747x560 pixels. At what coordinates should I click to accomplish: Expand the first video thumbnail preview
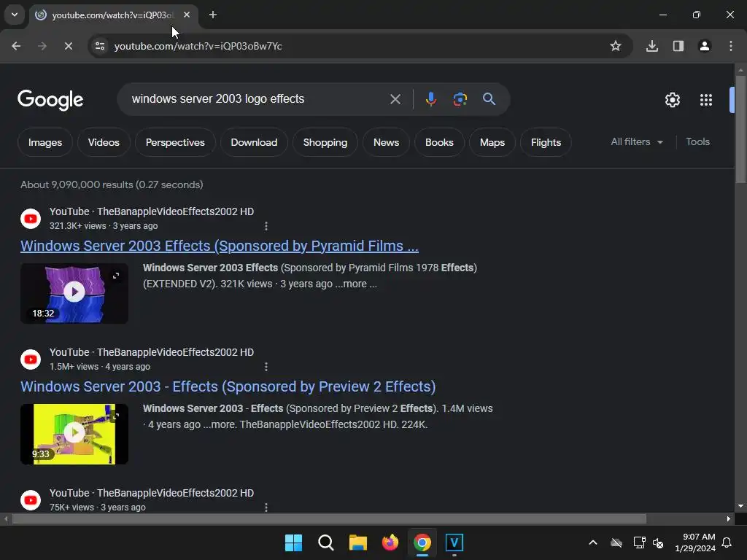coord(116,276)
